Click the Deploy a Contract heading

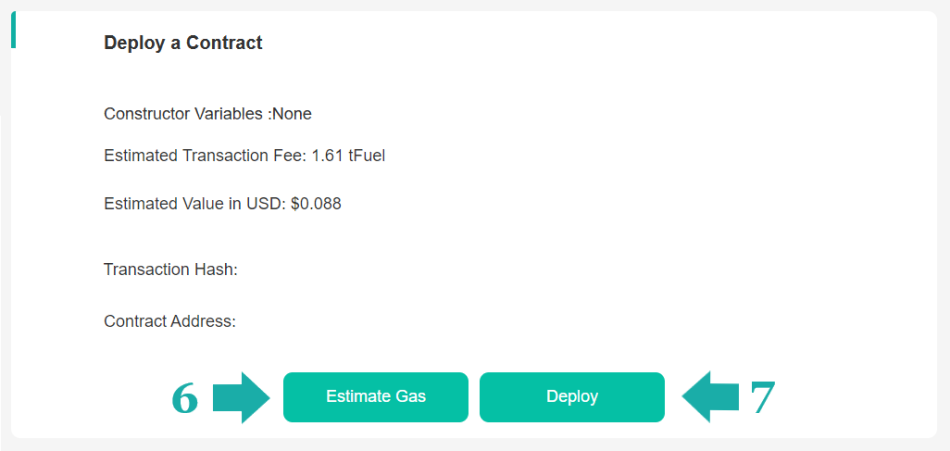(183, 43)
